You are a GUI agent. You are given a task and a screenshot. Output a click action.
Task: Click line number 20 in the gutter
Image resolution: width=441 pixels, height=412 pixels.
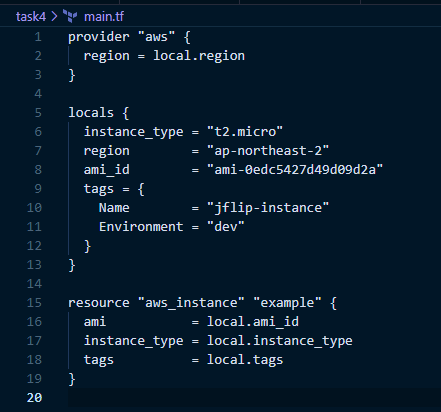point(34,398)
